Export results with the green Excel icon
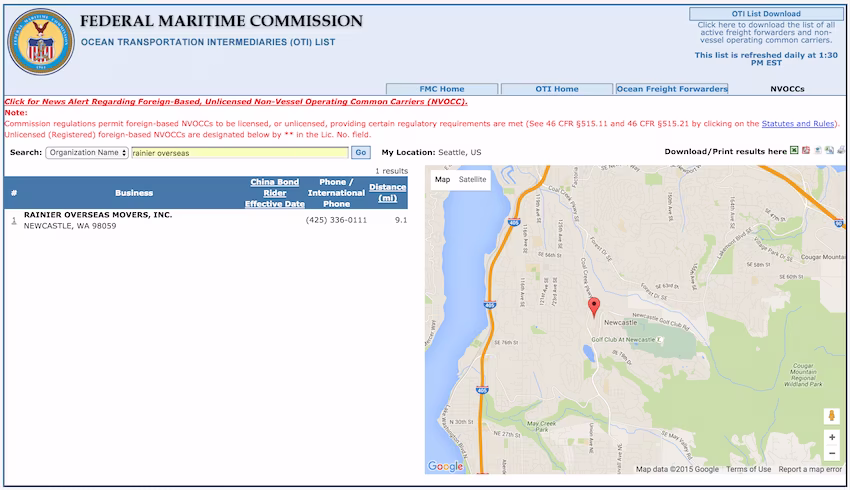850x490 pixels. coord(794,151)
